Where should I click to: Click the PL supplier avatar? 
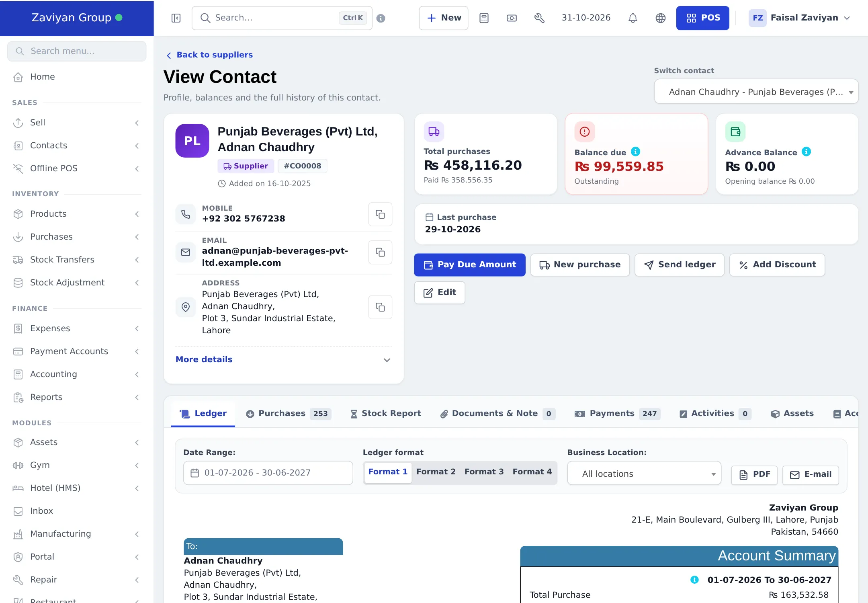(x=192, y=141)
